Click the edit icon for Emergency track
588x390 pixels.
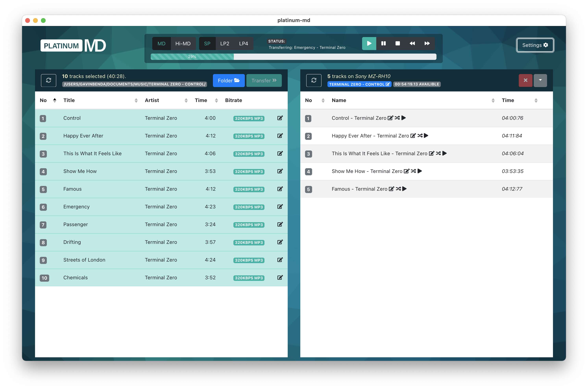pos(280,207)
